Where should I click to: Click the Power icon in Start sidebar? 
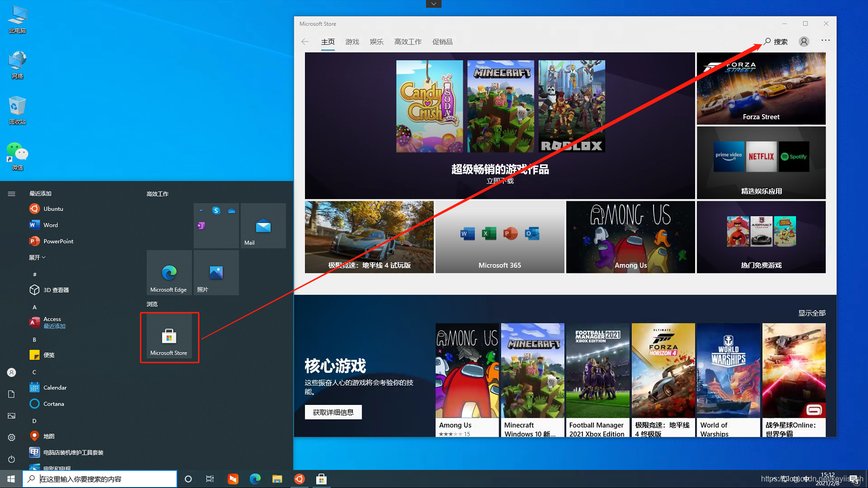[12, 459]
